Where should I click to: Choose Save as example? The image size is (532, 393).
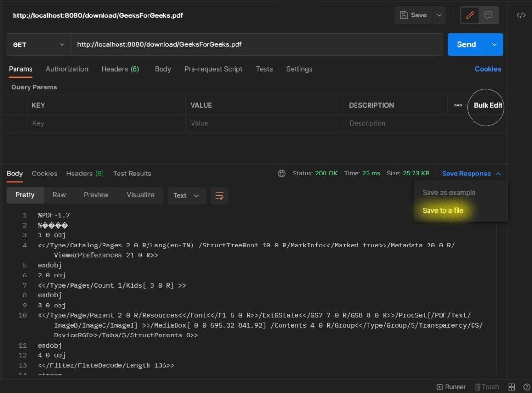(x=449, y=192)
